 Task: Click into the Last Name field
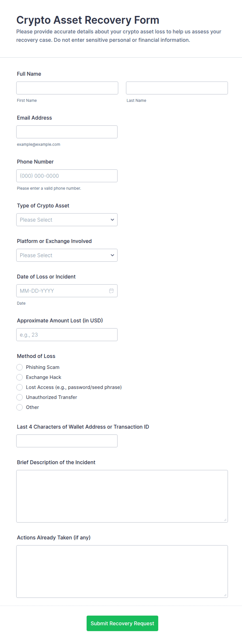[177, 88]
